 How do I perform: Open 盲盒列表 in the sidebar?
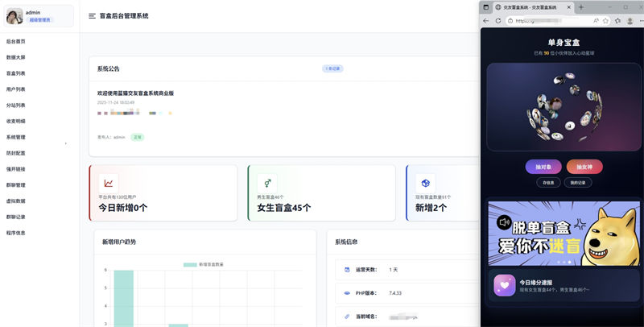click(x=16, y=73)
